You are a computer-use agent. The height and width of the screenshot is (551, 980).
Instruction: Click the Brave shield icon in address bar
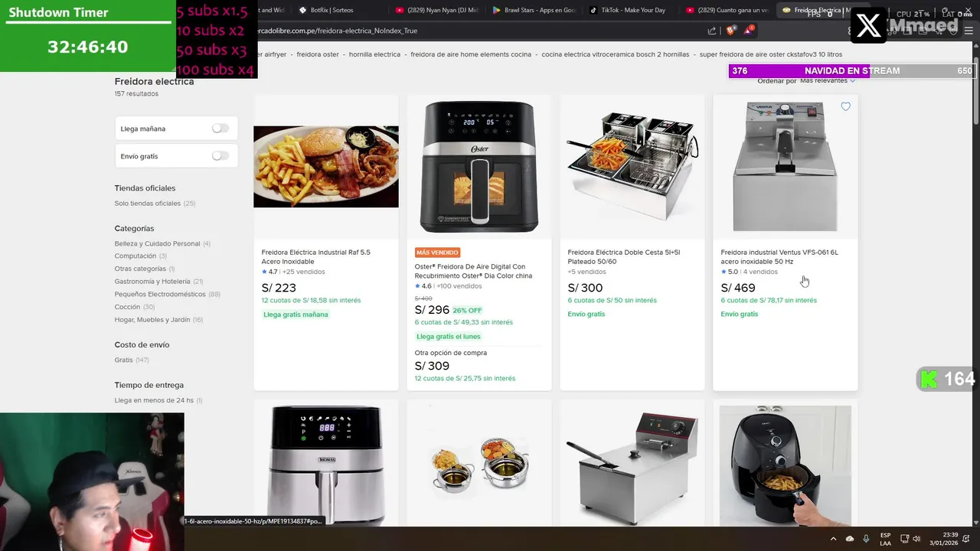(730, 31)
